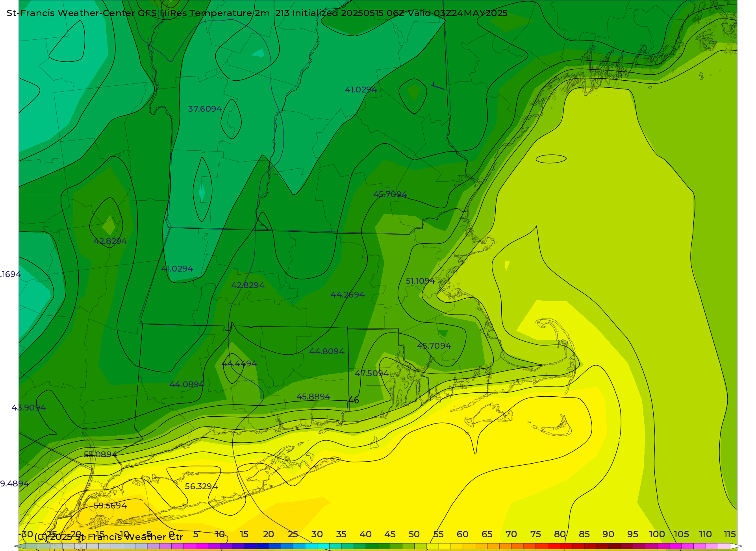The height and width of the screenshot is (551, 756).
Task: Click the color scale tick label '100'
Action: [657, 534]
